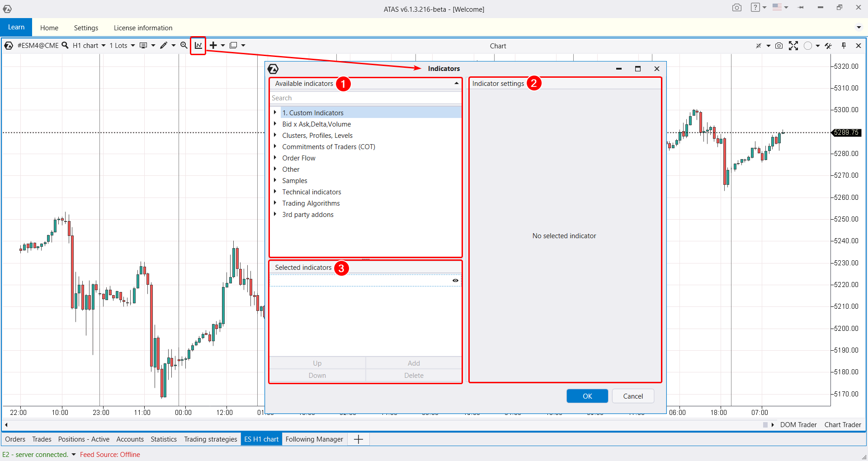Toggle the eye visibility icon in Selected indicators
This screenshot has height=461, width=868.
pyautogui.click(x=455, y=281)
